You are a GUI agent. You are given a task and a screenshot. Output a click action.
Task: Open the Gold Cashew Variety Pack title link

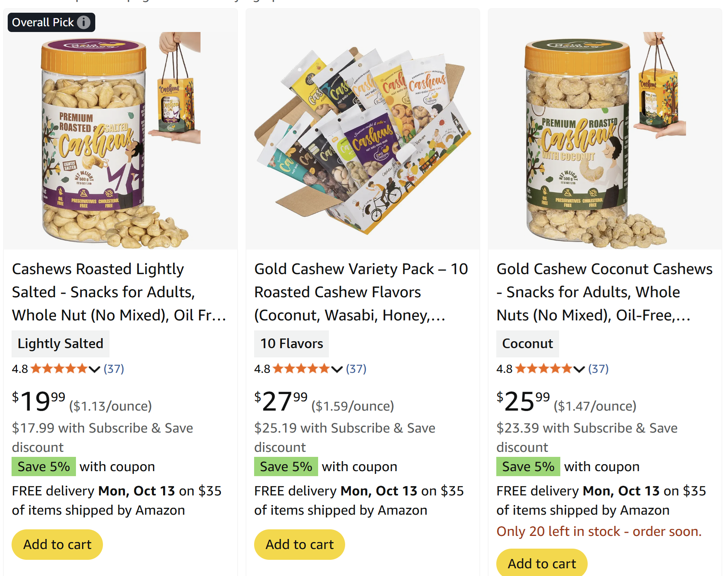(361, 292)
